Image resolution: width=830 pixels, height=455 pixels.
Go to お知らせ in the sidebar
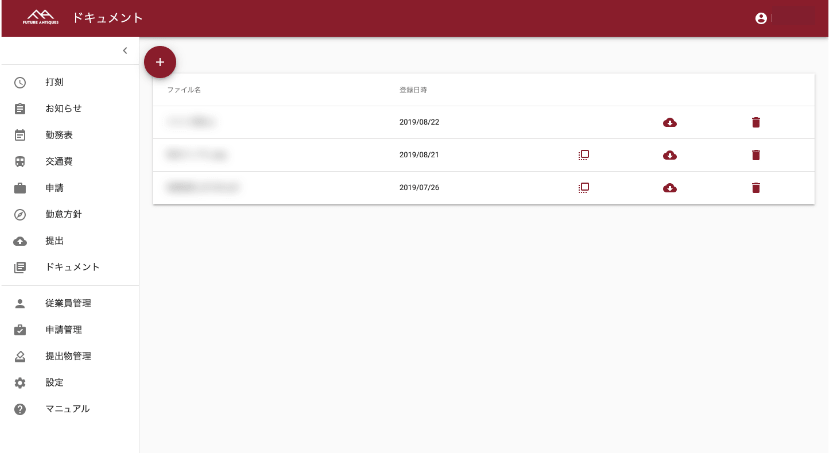(63, 108)
